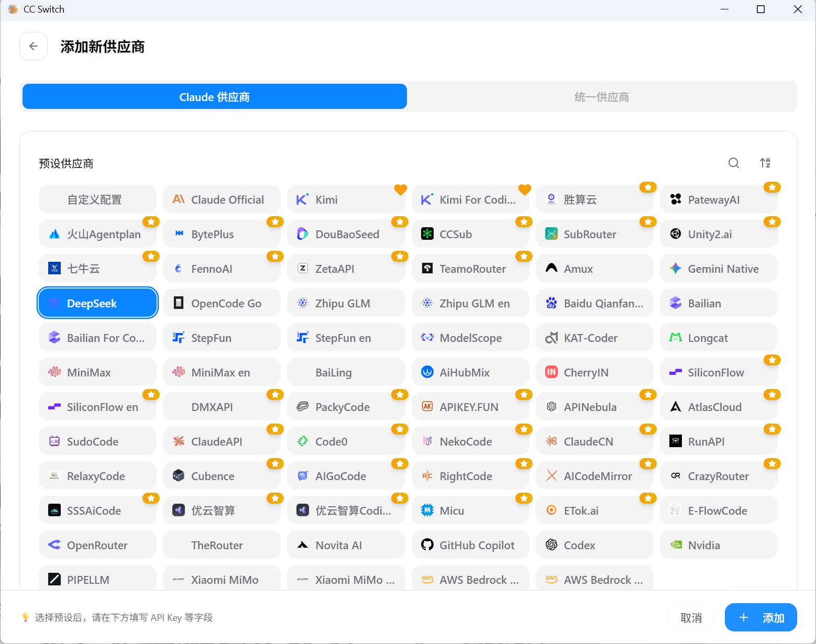This screenshot has height=644, width=816.
Task: Click the ModelScope logo icon
Action: click(427, 338)
